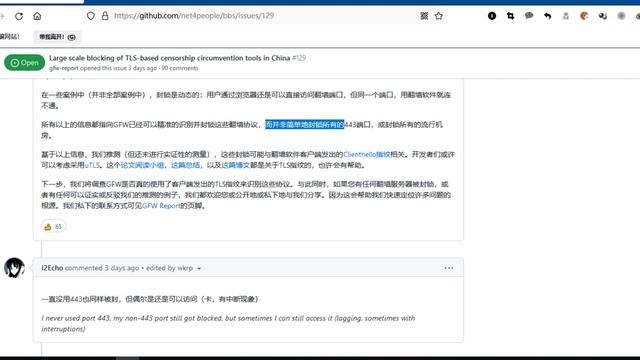This screenshot has width=640, height=360.
Task: Open the Clienthello指纹 link
Action: click(x=367, y=154)
